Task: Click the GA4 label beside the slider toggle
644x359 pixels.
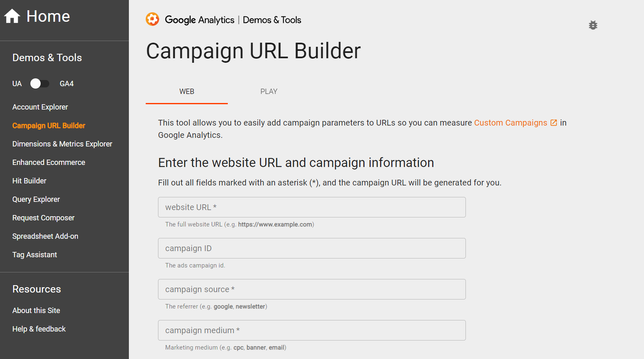Action: pyautogui.click(x=66, y=83)
